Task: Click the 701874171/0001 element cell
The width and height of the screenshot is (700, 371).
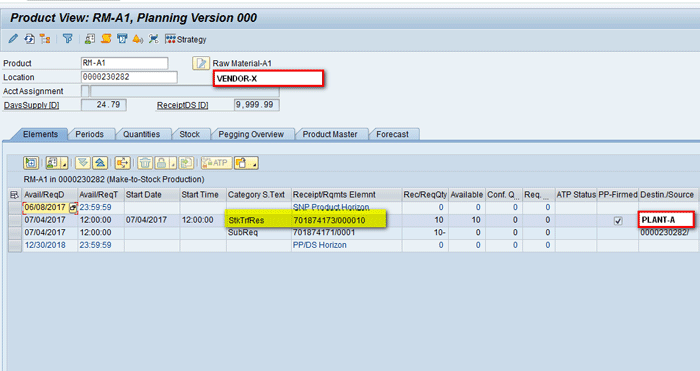Action: point(346,233)
